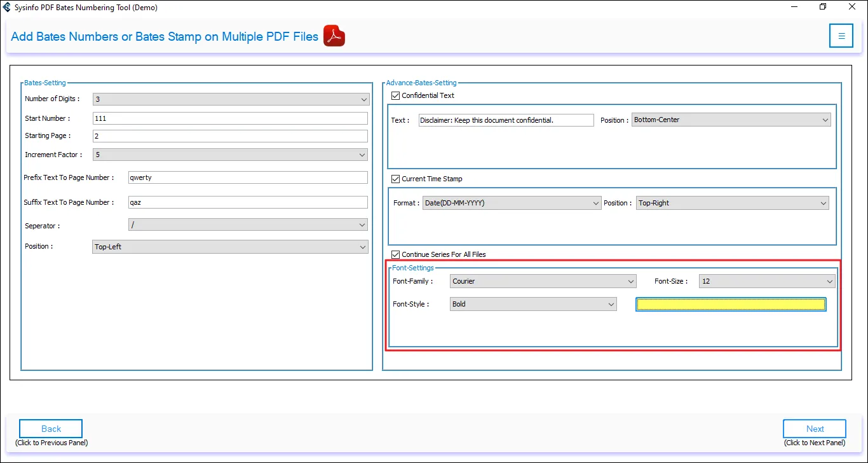Uncheck the Confidential Text checkbox
Screen dimensions: 868x463
[x=397, y=95]
